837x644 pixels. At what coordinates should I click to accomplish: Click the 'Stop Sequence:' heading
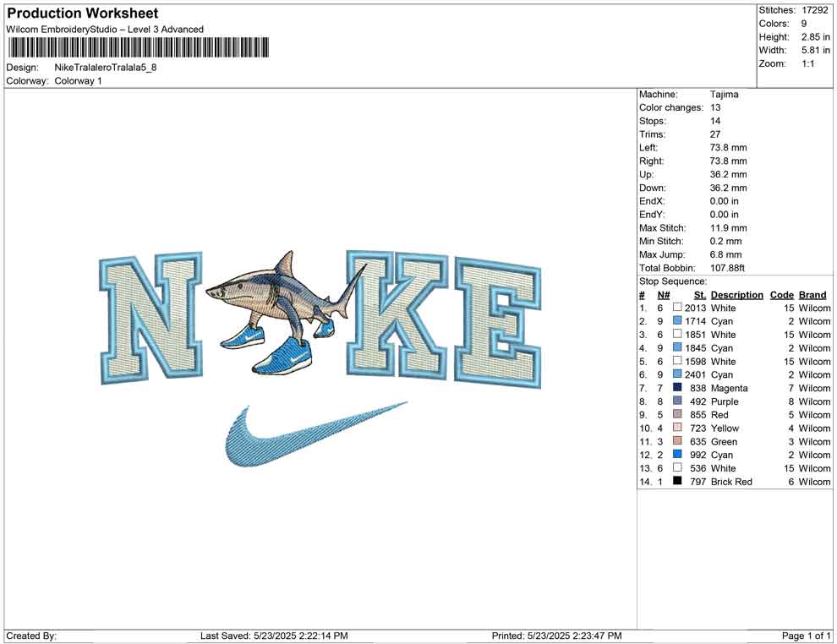click(673, 281)
